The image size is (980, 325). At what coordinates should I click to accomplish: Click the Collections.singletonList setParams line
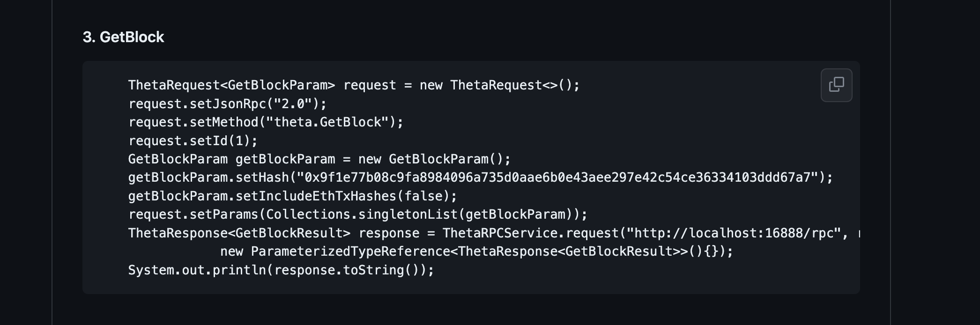[x=358, y=214]
